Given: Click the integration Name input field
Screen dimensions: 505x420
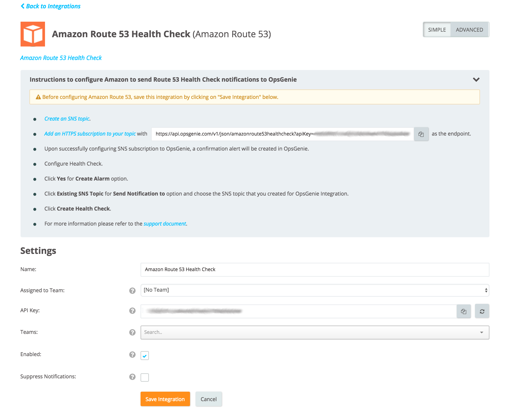Looking at the screenshot, I should coord(315,270).
